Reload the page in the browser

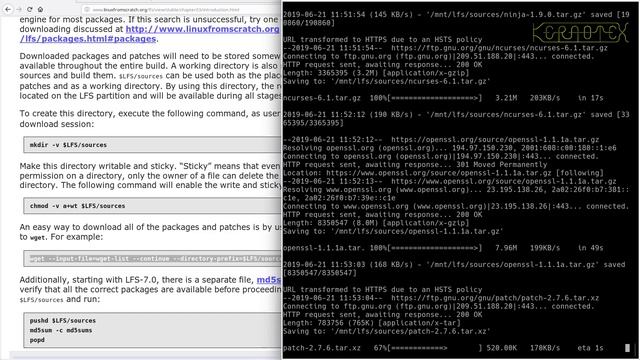[30, 9]
